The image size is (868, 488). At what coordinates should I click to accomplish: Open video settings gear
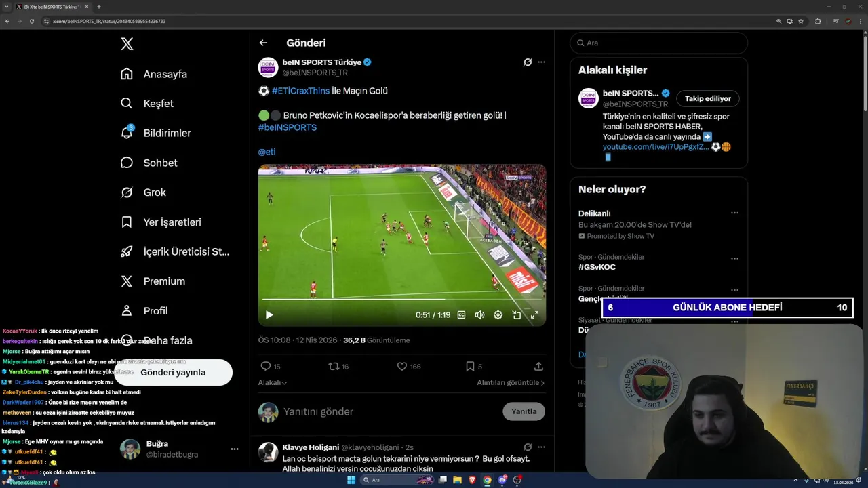pos(498,315)
